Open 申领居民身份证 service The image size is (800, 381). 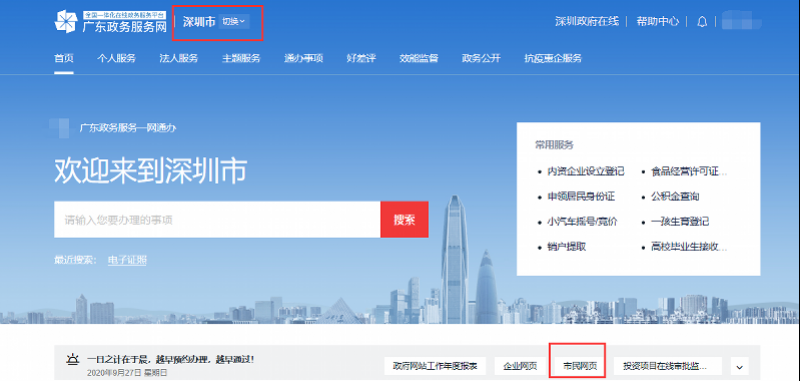(581, 197)
